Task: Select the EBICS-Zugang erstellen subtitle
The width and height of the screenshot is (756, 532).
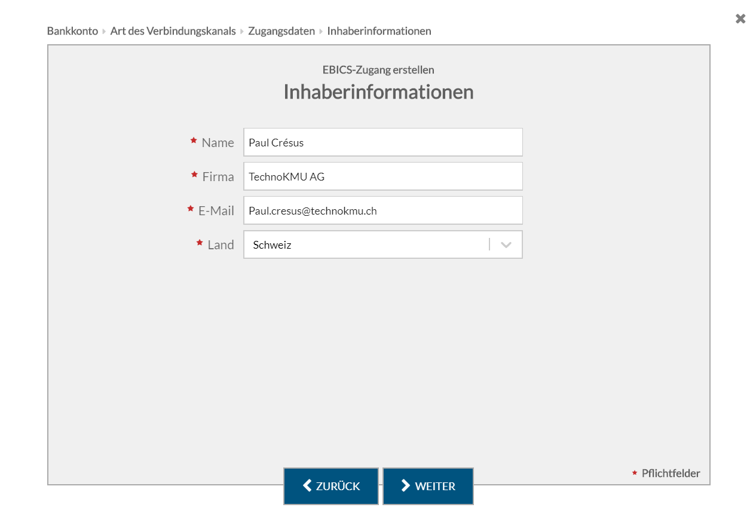Action: tap(378, 70)
